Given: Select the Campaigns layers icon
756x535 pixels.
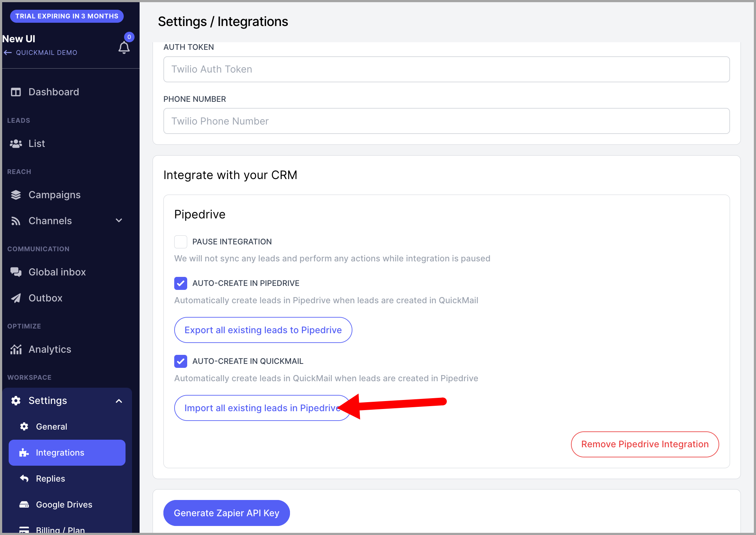Looking at the screenshot, I should (x=16, y=195).
